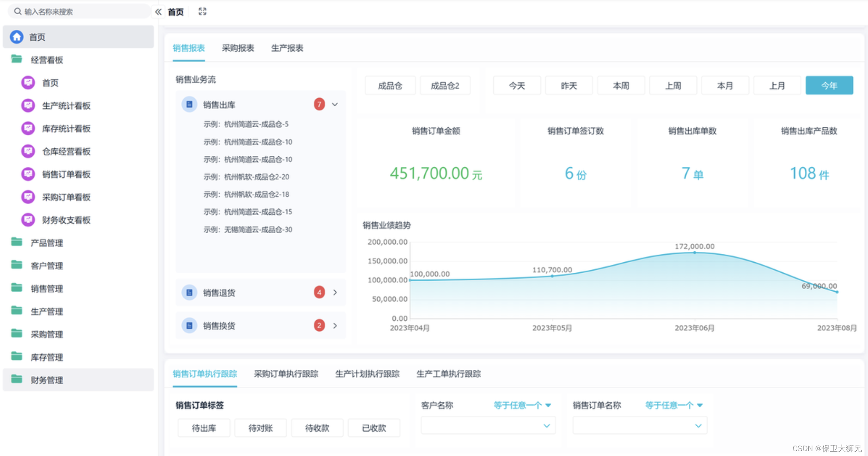Select the 今年 date range
This screenshot has width=868, height=456.
(829, 85)
